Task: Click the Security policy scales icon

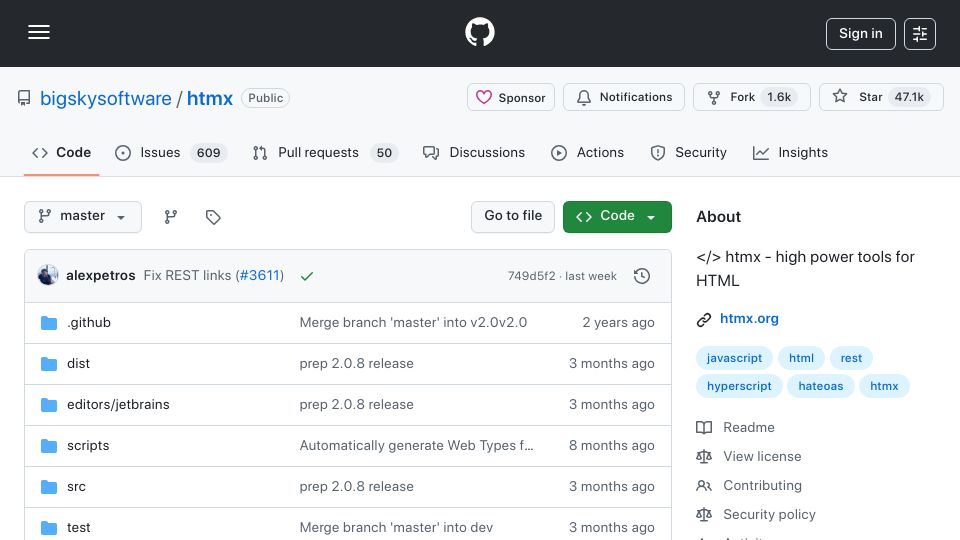Action: point(704,514)
